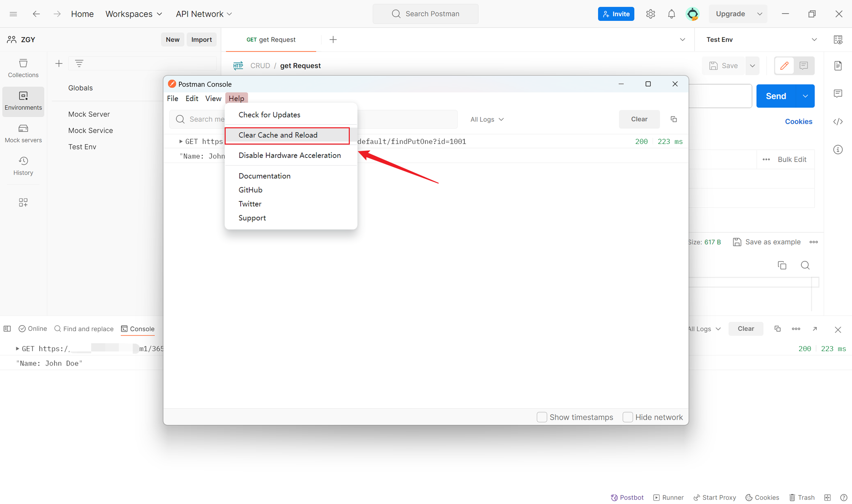Open the tabs overflow chevron
This screenshot has width=852, height=504.
click(682, 40)
